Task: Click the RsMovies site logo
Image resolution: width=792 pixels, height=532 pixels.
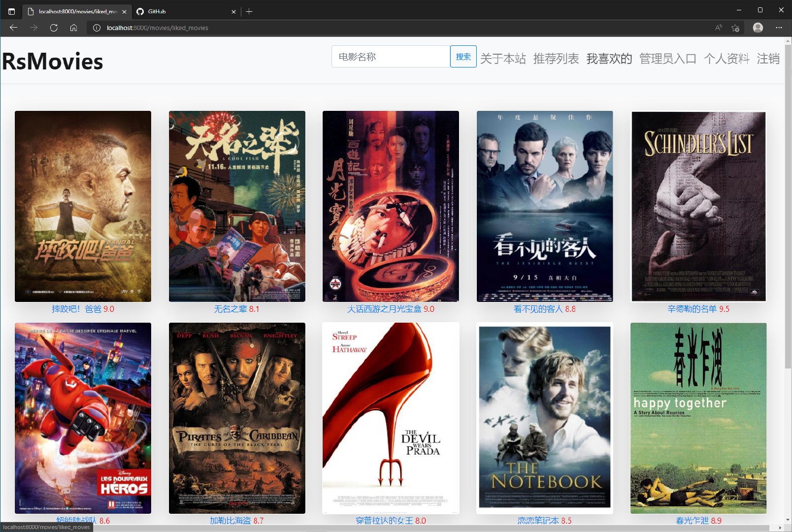Action: (x=52, y=62)
